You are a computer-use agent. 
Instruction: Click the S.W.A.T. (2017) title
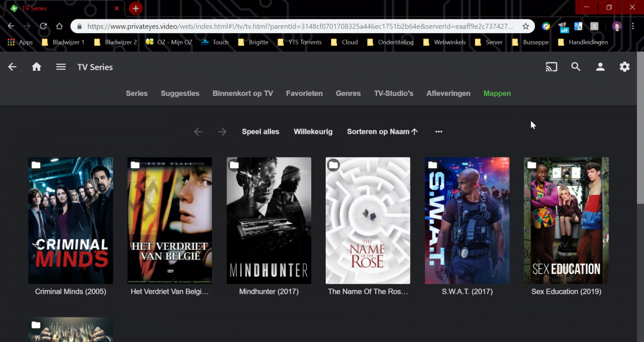[467, 292]
